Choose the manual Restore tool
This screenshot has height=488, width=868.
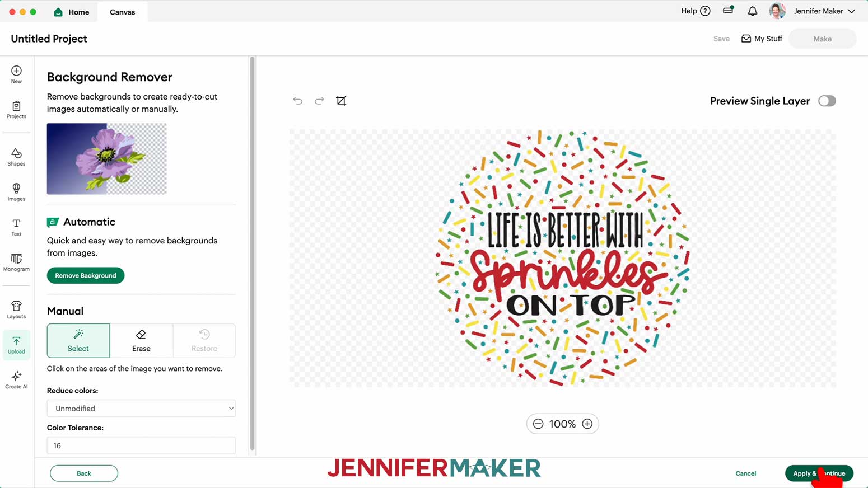204,340
